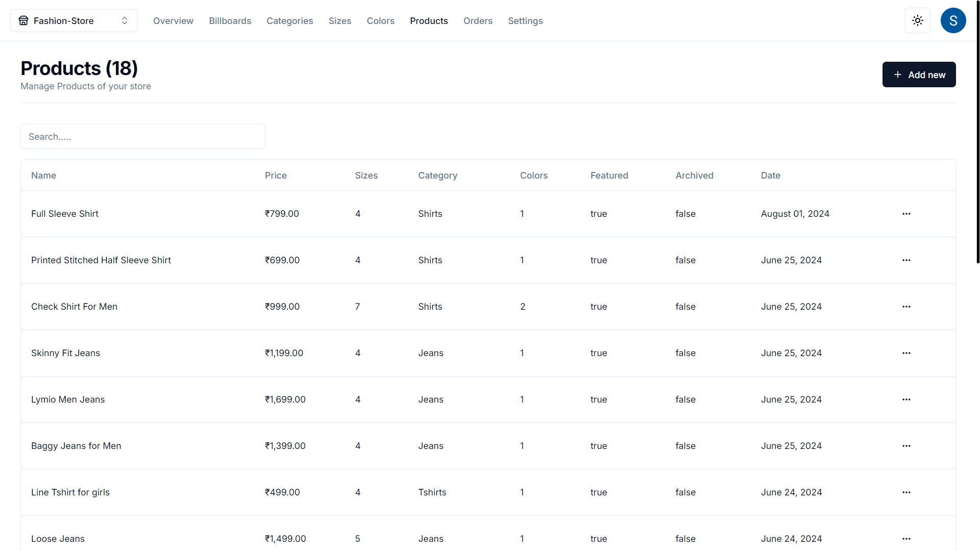Click on the Name column header to sort
The height and width of the screenshot is (551, 980).
[x=43, y=175]
